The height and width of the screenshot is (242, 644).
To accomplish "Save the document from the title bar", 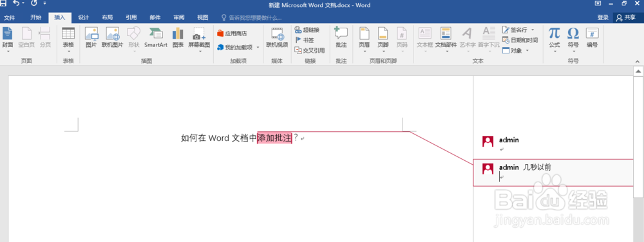I will click(3, 3).
